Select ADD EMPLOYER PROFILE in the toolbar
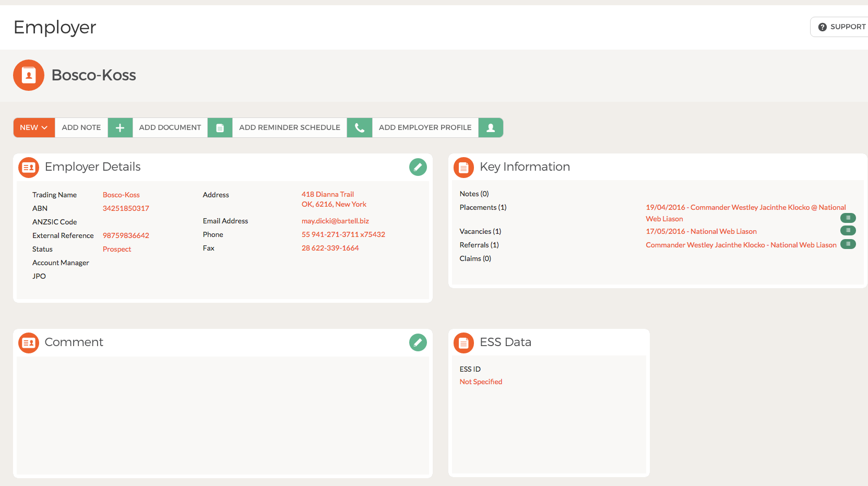The width and height of the screenshot is (868, 486). point(425,128)
